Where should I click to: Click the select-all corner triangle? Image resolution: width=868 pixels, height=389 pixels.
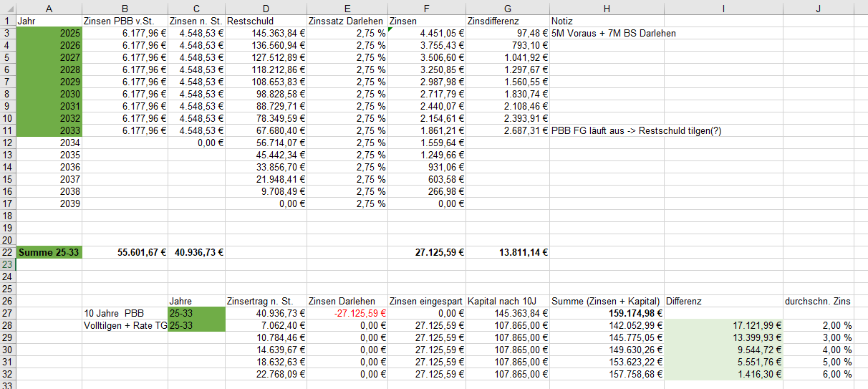coord(7,7)
